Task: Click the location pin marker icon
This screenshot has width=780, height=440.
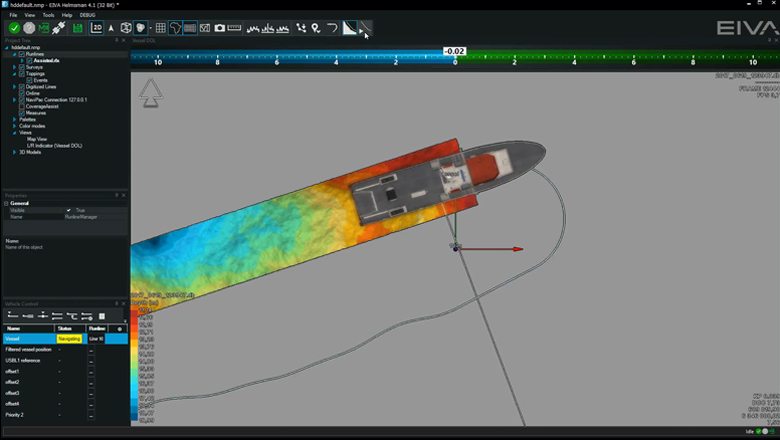Action: click(x=316, y=28)
